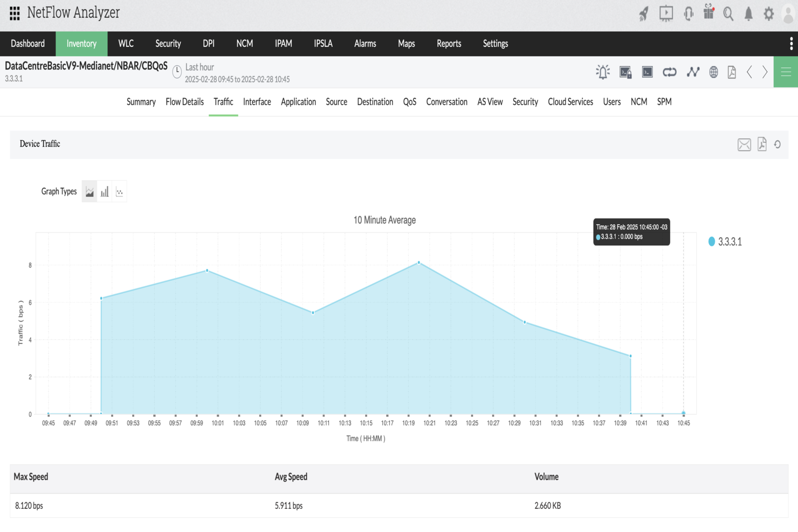The image size is (798, 532).
Task: Switch to the Users tab
Action: coord(612,102)
